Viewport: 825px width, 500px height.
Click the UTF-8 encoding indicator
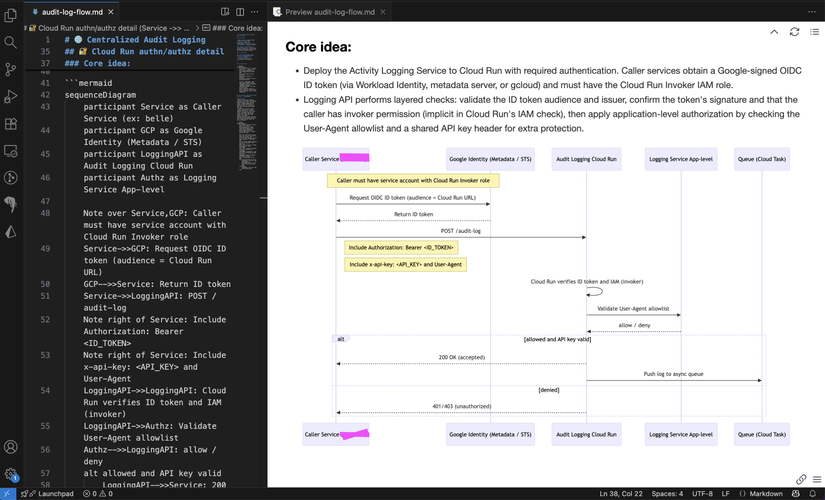[x=702, y=493]
